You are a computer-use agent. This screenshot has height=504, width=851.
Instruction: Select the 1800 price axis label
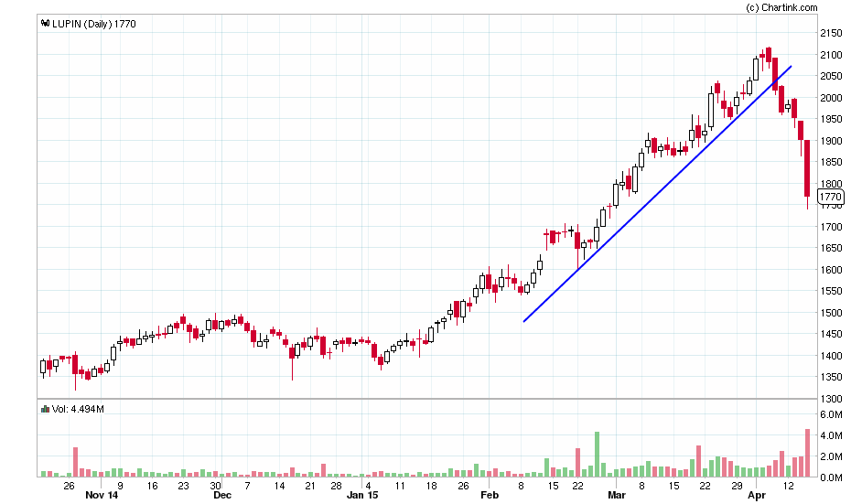831,184
